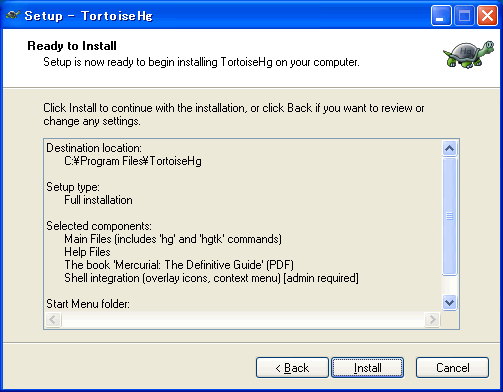The height and width of the screenshot is (392, 503).
Task: Click the disabled maximize button in the title bar
Action: pyautogui.click(x=464, y=15)
